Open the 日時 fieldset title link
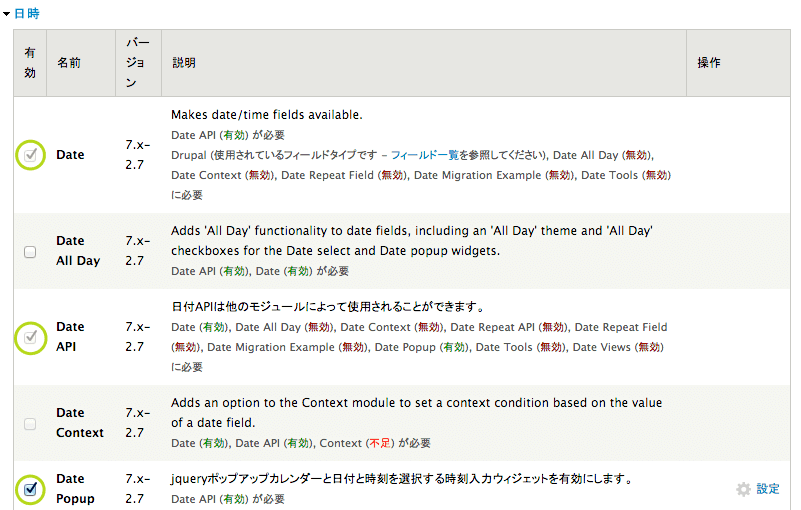This screenshot has height=510, width=801. pyautogui.click(x=27, y=14)
